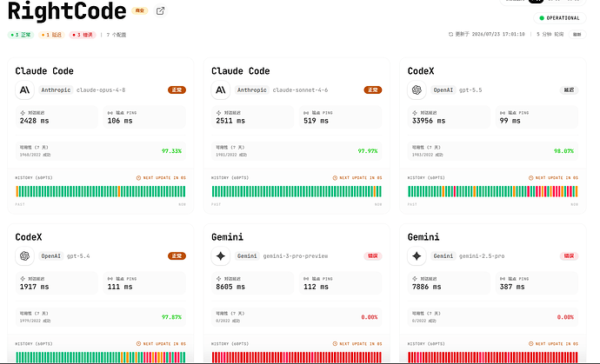The height and width of the screenshot is (364, 600).
Task: Click claude-opus-4-8 history uptime bars
Action: [101, 191]
